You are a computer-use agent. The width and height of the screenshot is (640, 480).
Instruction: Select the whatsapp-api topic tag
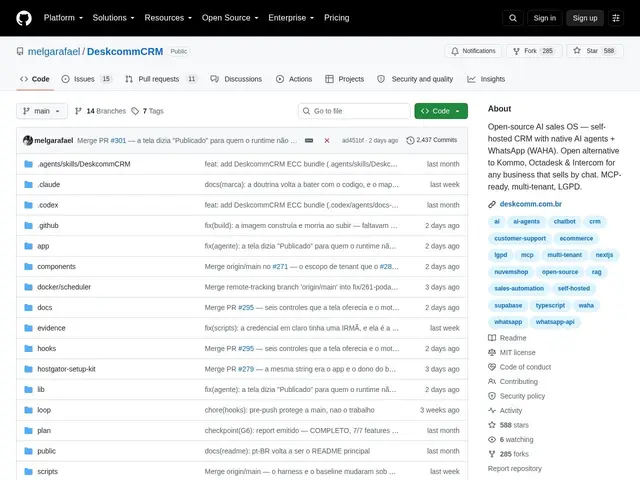point(555,322)
